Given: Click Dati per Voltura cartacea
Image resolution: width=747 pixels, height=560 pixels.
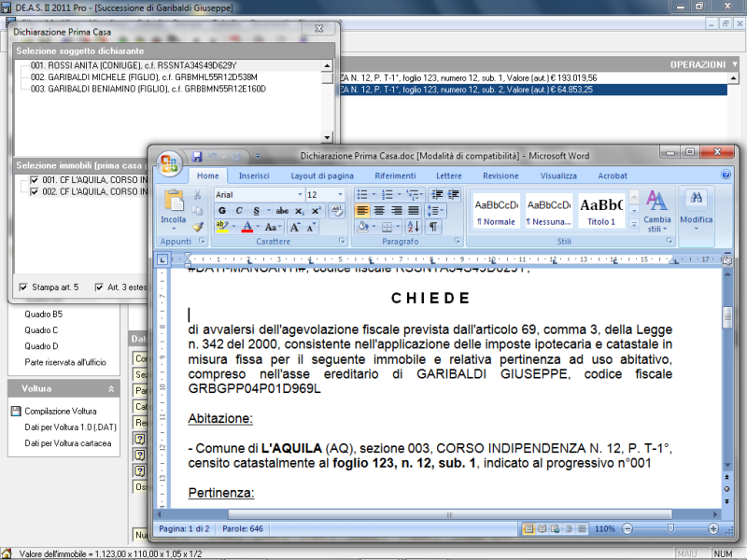Looking at the screenshot, I should 68,443.
